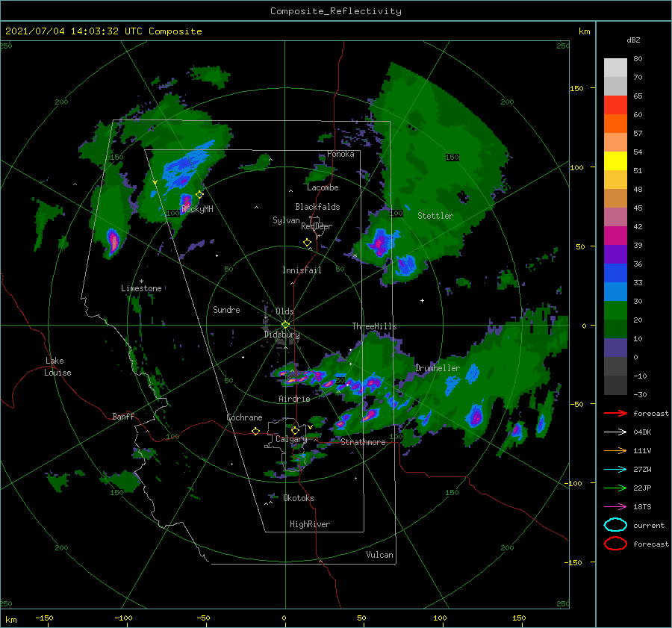
Task: Pick the light blue 33-30 dBZ swatch
Action: click(615, 291)
